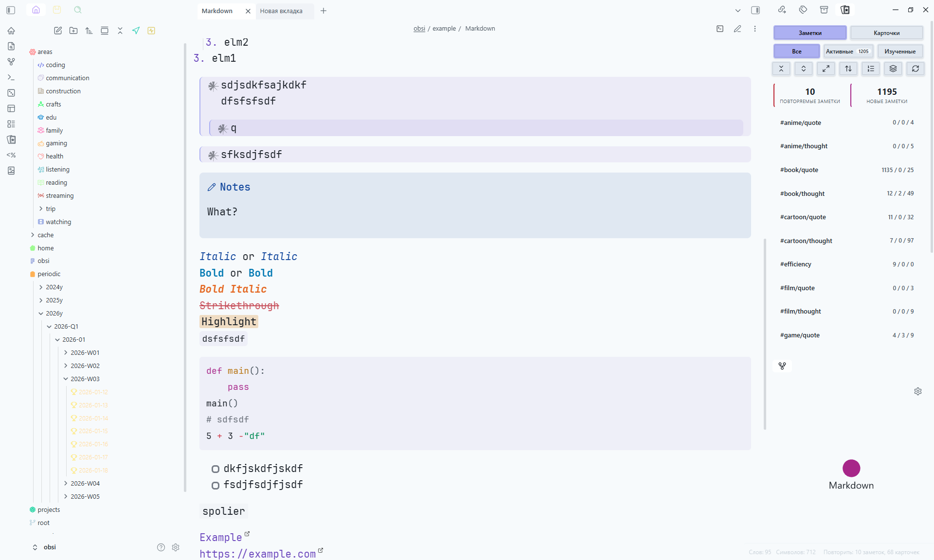Open the Example link
The height and width of the screenshot is (560, 934).
[x=221, y=538]
